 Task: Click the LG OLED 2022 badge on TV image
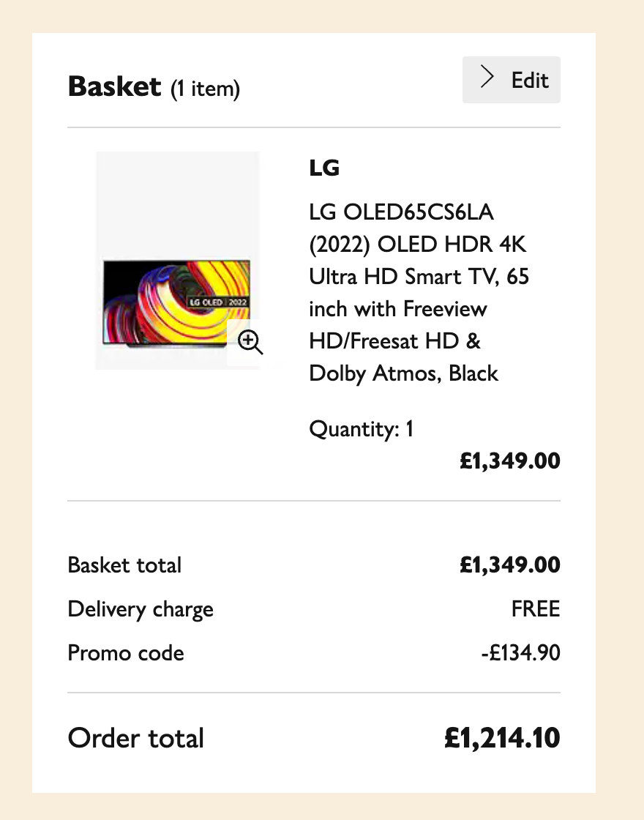pos(220,302)
